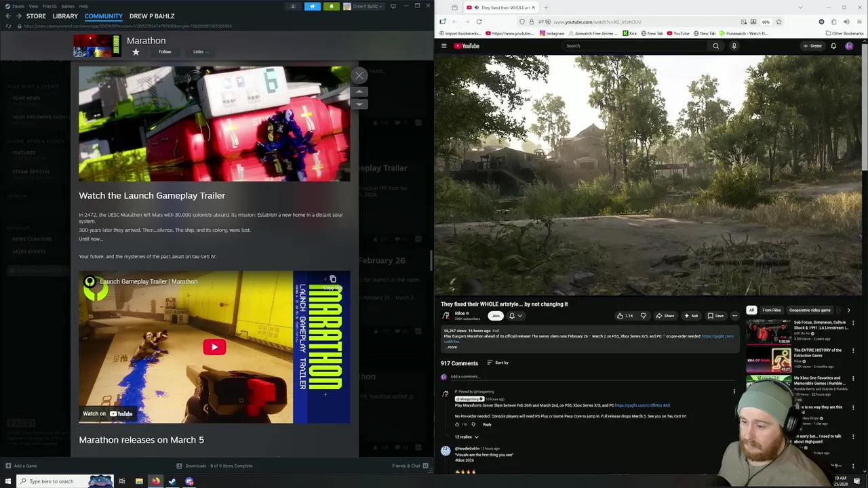Select All filter chip in suggestions
The height and width of the screenshot is (488, 868).
(x=751, y=310)
